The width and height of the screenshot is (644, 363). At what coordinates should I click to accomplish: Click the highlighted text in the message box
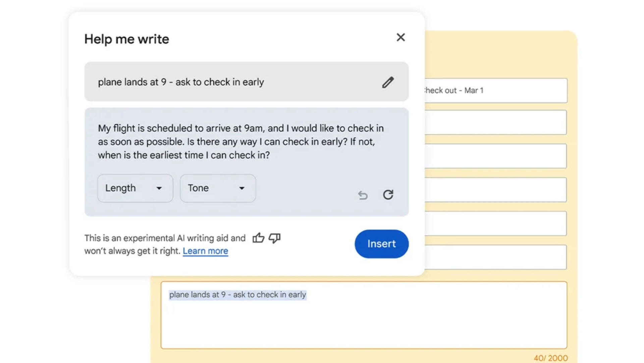(237, 295)
